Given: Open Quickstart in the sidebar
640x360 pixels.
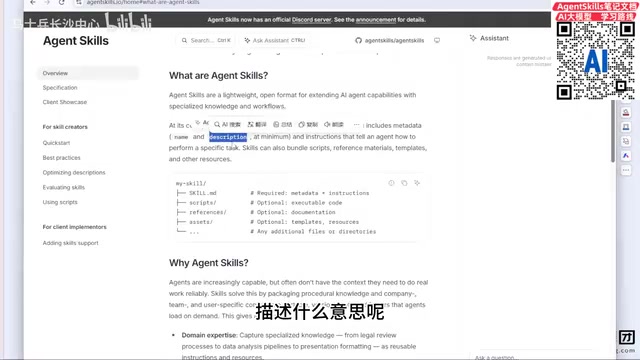Looking at the screenshot, I should (x=56, y=143).
